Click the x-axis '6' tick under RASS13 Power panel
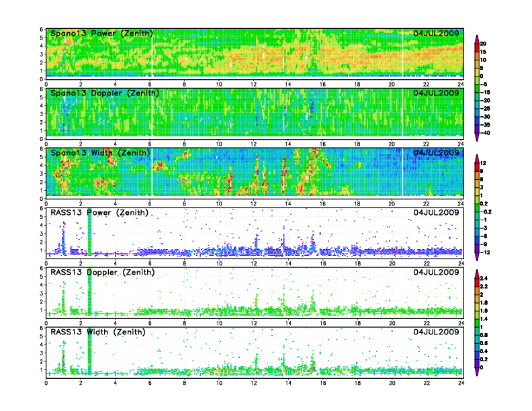Viewport: 532px width, 411px height. tap(150, 263)
